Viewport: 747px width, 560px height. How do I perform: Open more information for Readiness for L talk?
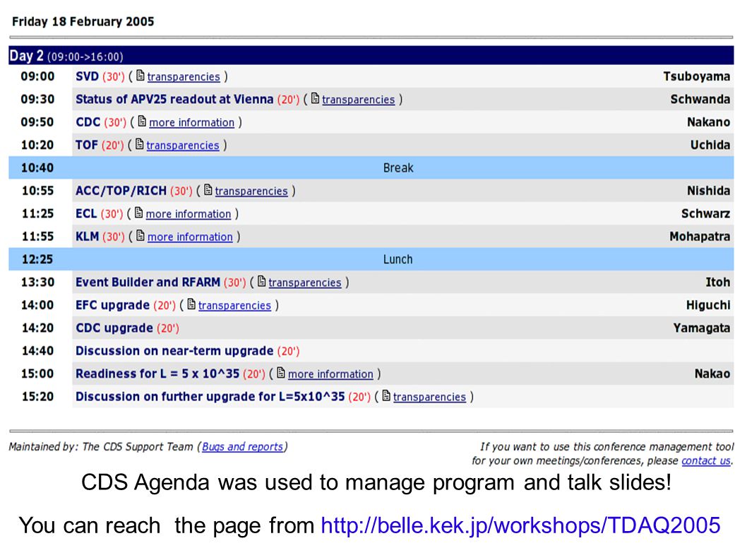click(x=330, y=374)
